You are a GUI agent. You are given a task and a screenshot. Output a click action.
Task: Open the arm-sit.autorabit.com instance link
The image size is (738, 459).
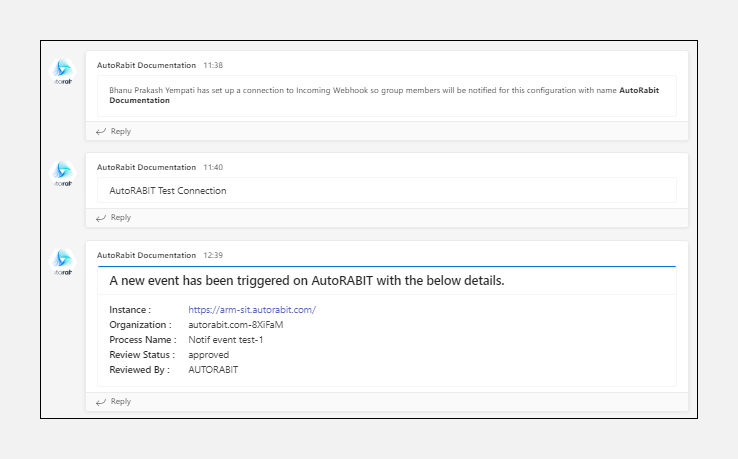(x=251, y=310)
